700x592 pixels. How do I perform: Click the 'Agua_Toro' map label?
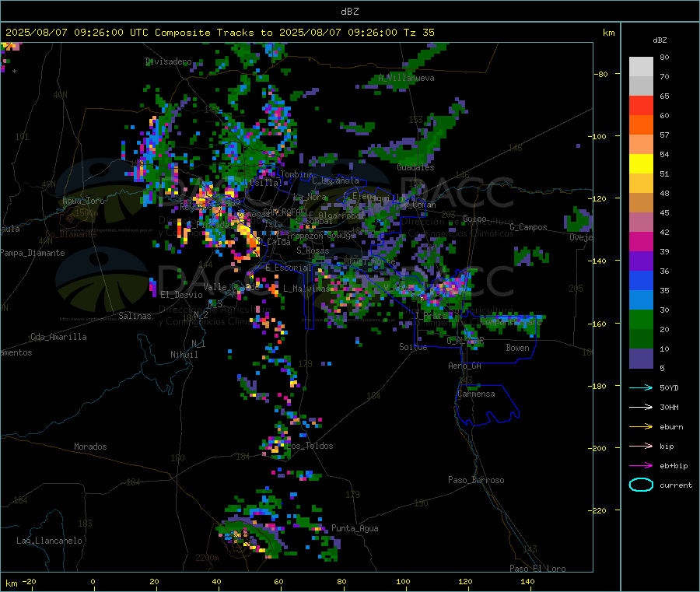(x=83, y=201)
